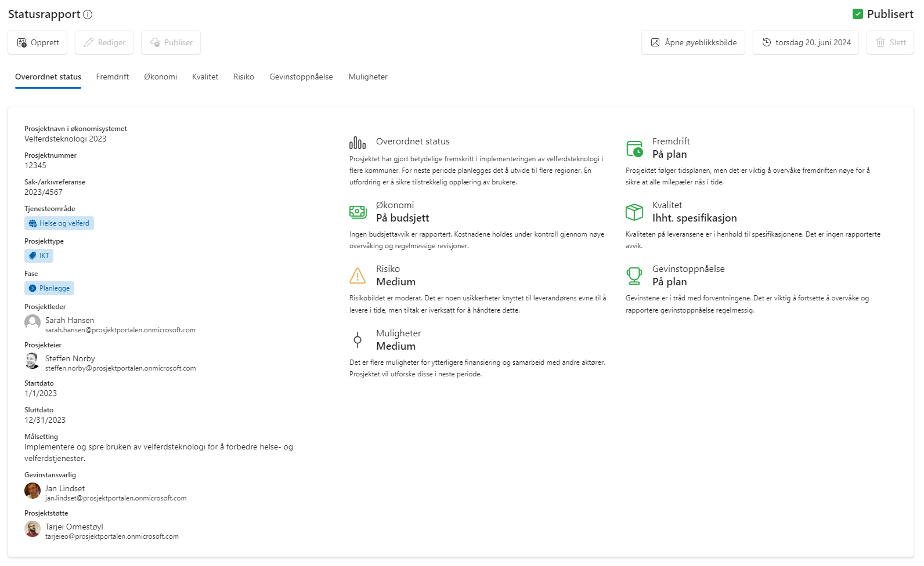Click the Overordnet status bar chart icon
The height and width of the screenshot is (566, 924).
tap(358, 143)
